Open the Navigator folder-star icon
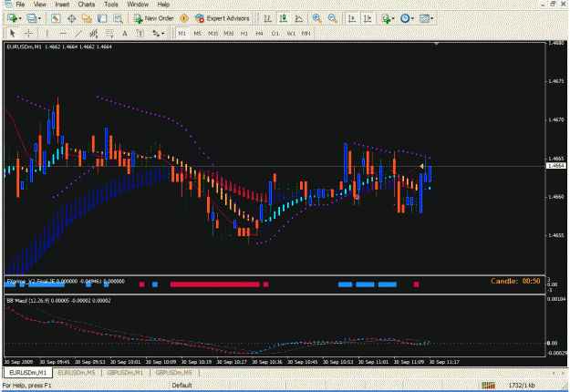The height and width of the screenshot is (392, 570). (x=87, y=18)
